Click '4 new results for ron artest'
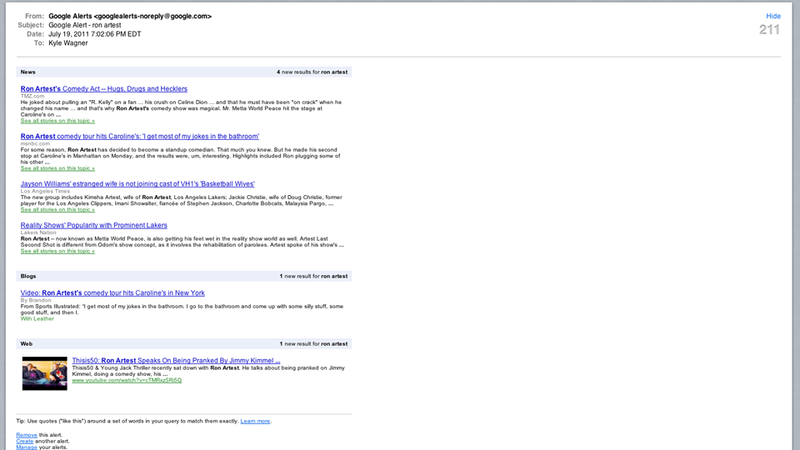Viewport: 800px width, 450px height. point(312,72)
